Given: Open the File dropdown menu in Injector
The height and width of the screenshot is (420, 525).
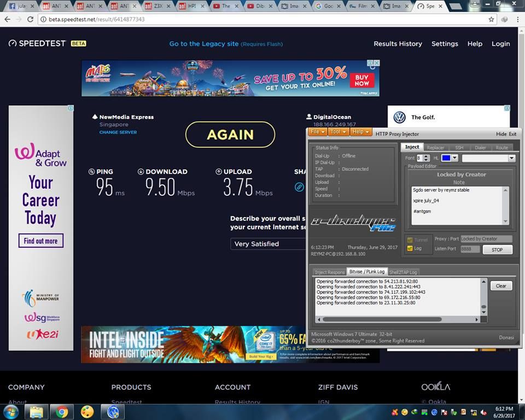Looking at the screenshot, I should [317, 132].
